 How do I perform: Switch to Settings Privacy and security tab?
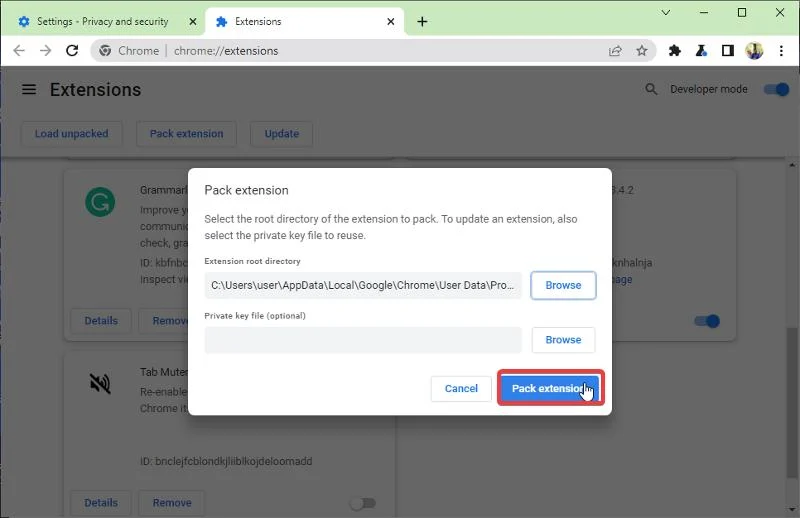[103, 21]
